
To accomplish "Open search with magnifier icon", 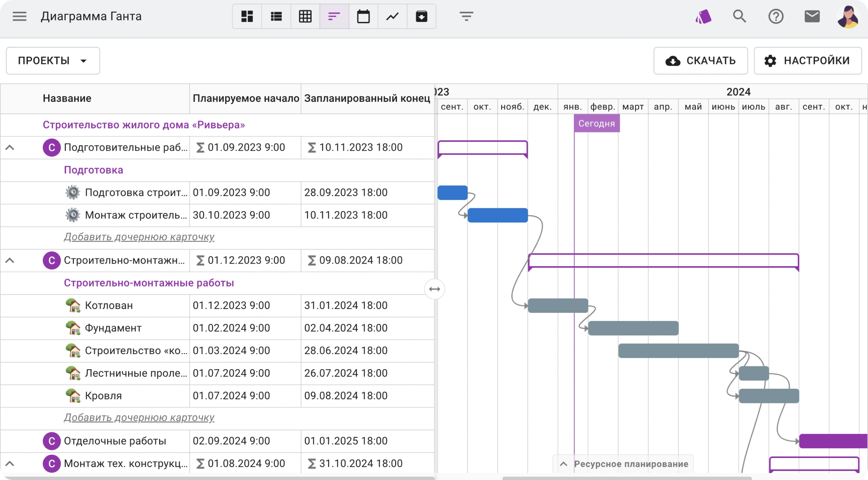I will pyautogui.click(x=739, y=16).
